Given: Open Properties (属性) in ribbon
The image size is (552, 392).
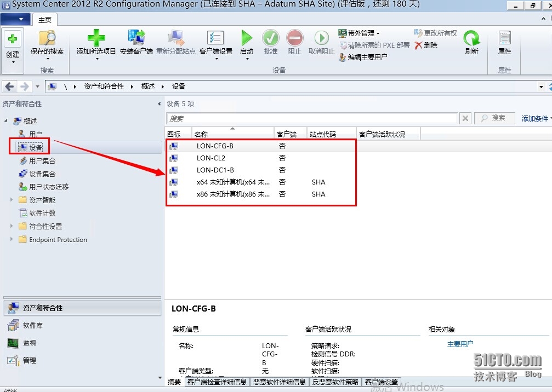Looking at the screenshot, I should [x=504, y=43].
